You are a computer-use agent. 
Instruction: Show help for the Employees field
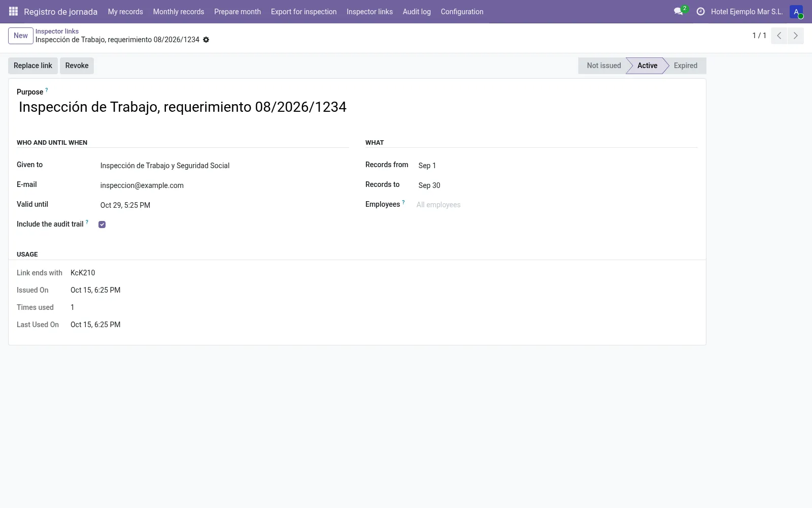pyautogui.click(x=403, y=202)
